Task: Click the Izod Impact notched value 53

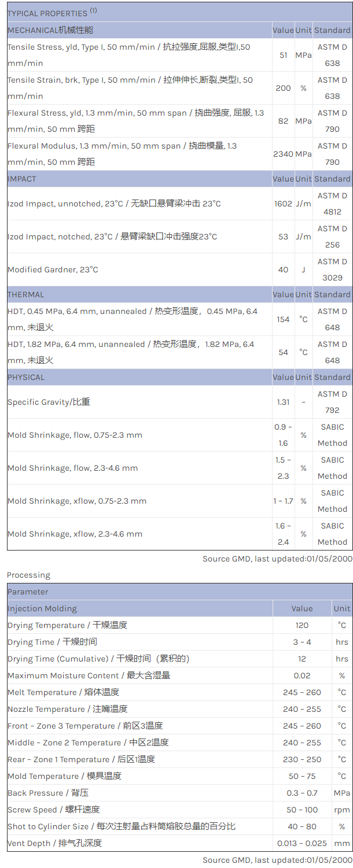Action: (283, 237)
